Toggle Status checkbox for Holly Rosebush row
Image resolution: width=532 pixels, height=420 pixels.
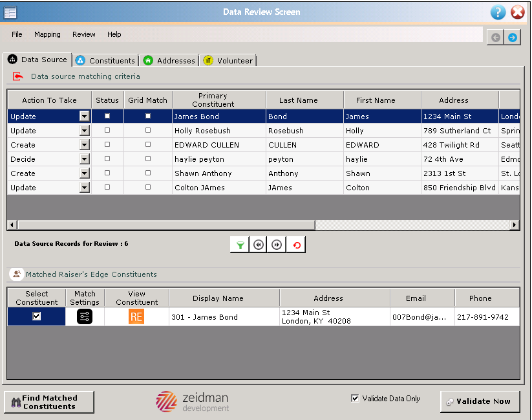(107, 130)
